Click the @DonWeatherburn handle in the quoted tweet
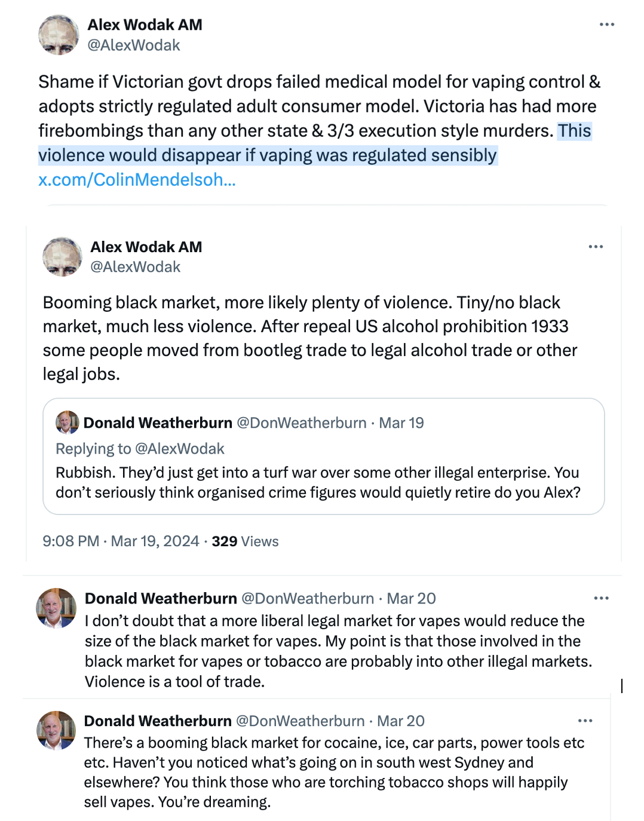This screenshot has width=644, height=821. (302, 423)
